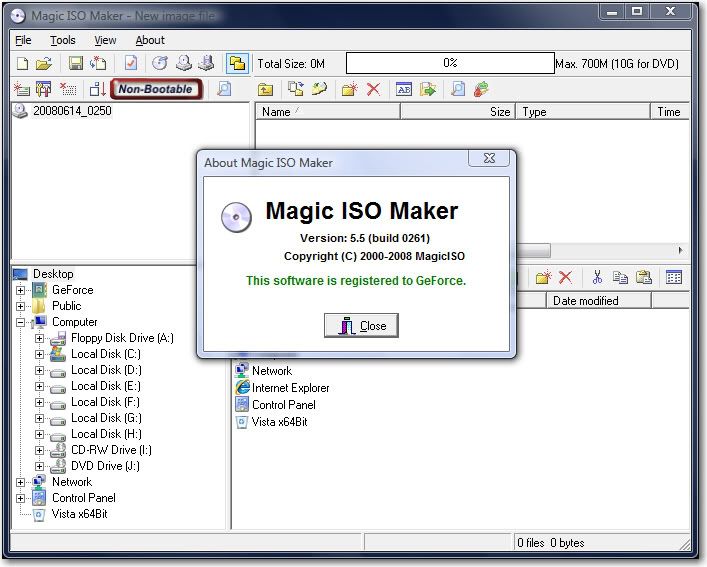Save the image with the floppy disk icon
Screen dimensions: 707x567
pyautogui.click(x=76, y=63)
